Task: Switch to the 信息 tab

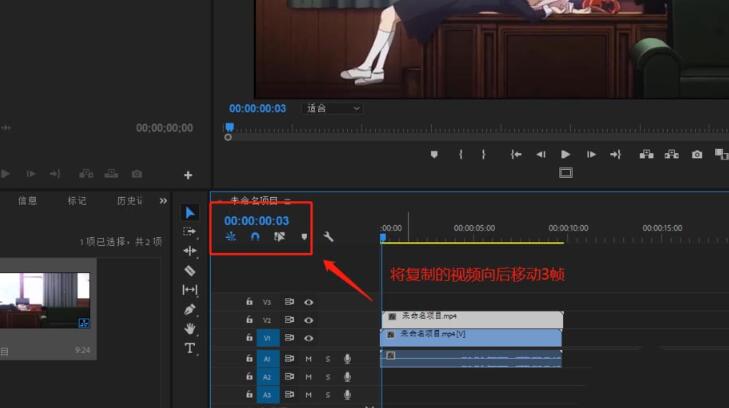Action: point(27,201)
